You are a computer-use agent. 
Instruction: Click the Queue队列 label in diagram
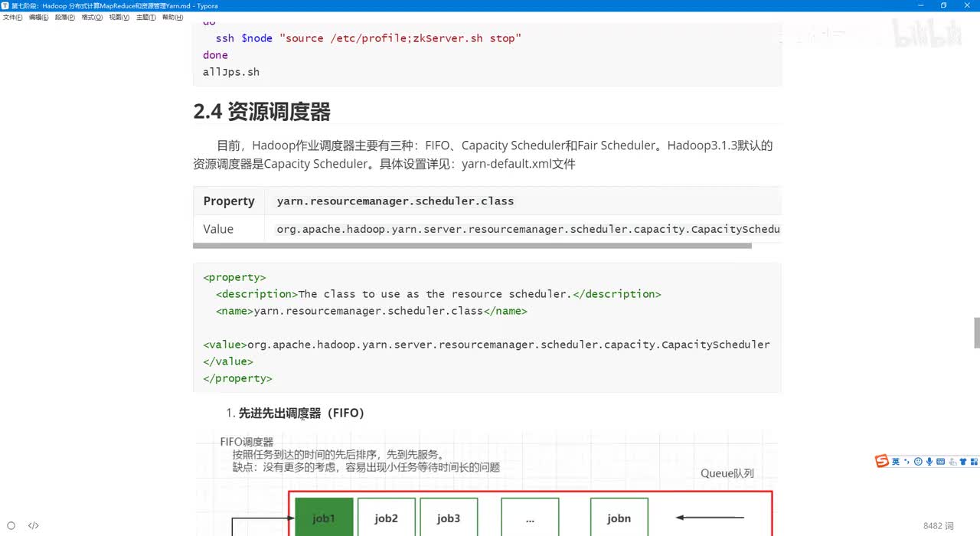(727, 473)
